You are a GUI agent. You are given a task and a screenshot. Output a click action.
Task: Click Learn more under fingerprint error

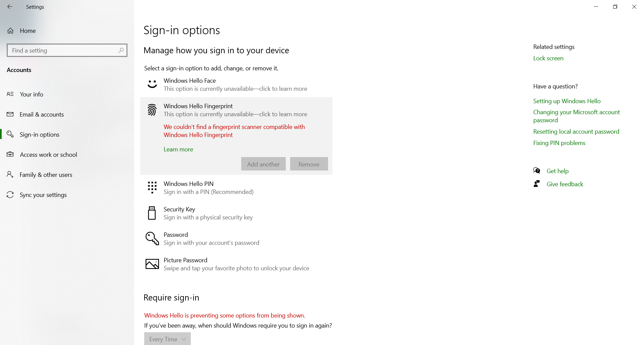point(178,149)
